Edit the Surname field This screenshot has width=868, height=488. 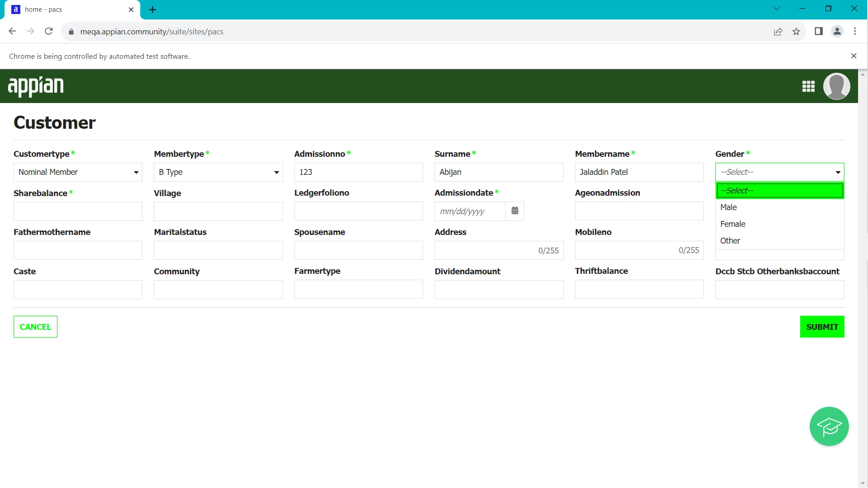tap(499, 172)
